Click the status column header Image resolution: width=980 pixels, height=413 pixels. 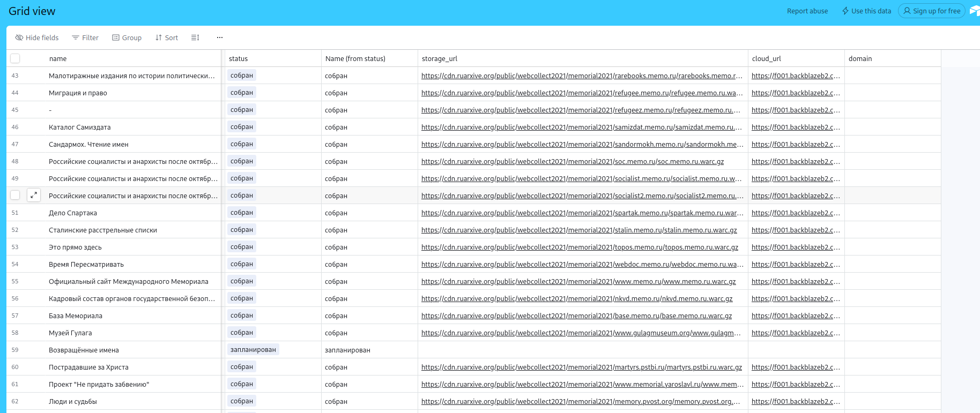click(239, 58)
